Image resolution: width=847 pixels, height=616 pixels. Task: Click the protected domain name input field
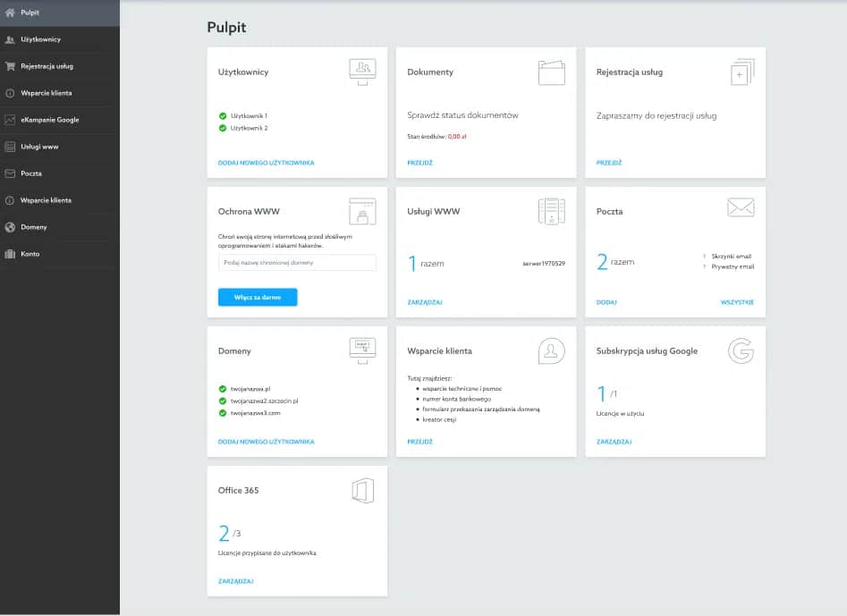tap(297, 263)
